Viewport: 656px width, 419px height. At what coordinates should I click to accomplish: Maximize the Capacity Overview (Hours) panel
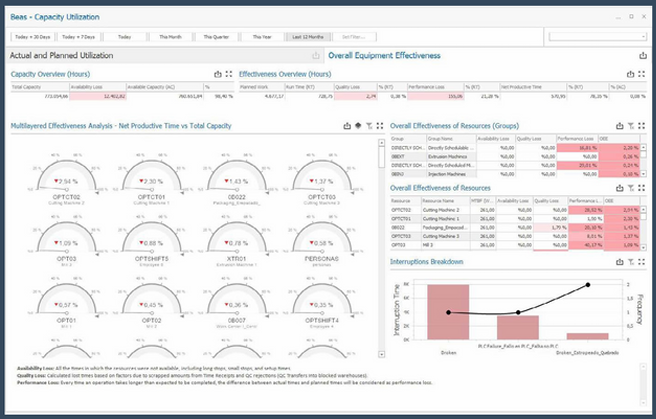point(228,74)
